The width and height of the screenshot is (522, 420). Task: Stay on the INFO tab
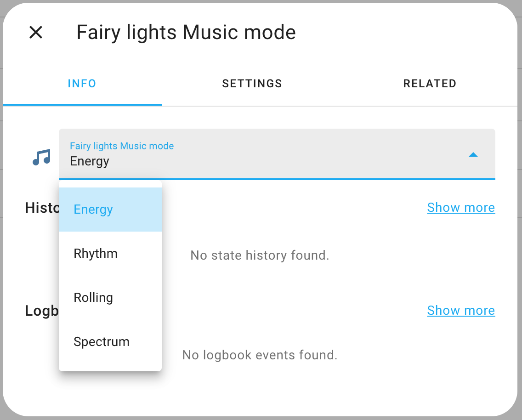click(82, 83)
